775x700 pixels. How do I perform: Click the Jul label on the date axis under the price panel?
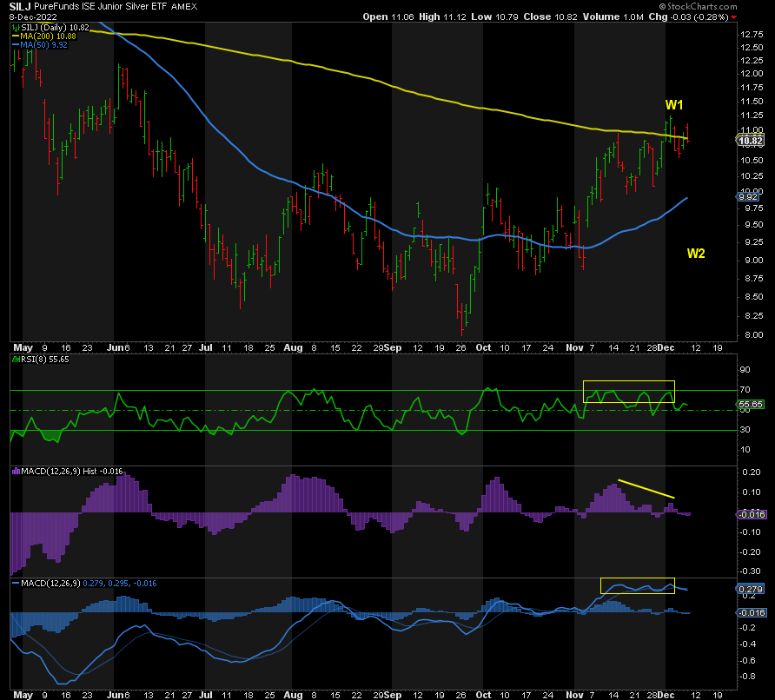(x=206, y=347)
